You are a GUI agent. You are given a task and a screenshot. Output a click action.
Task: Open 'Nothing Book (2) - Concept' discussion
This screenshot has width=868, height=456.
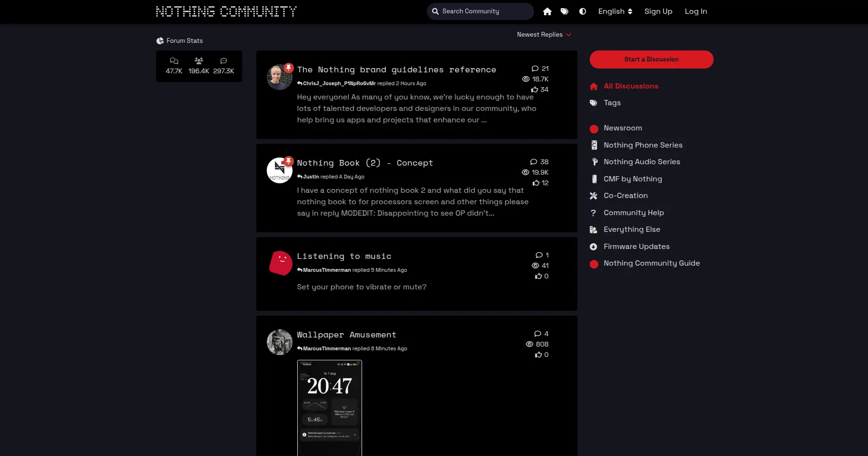pyautogui.click(x=365, y=163)
